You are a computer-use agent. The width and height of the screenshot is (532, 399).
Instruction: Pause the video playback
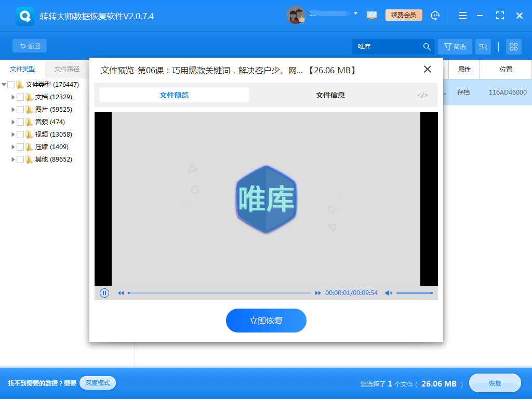(x=104, y=293)
